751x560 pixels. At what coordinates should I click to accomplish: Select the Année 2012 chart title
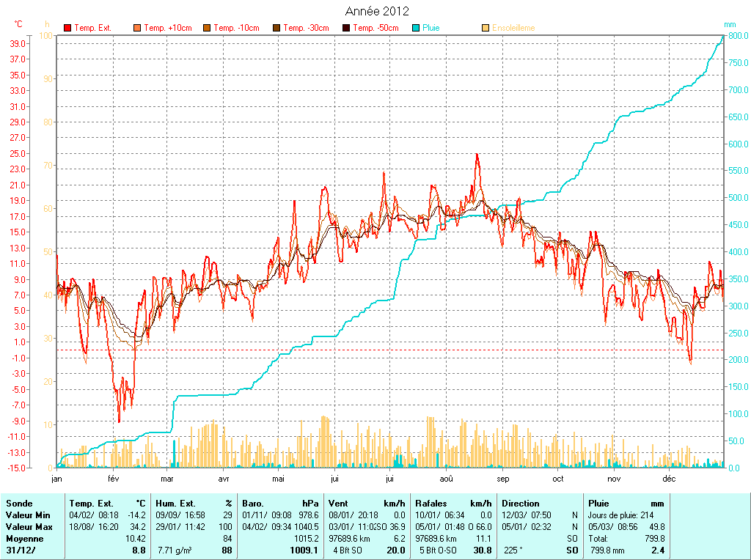coord(377,11)
